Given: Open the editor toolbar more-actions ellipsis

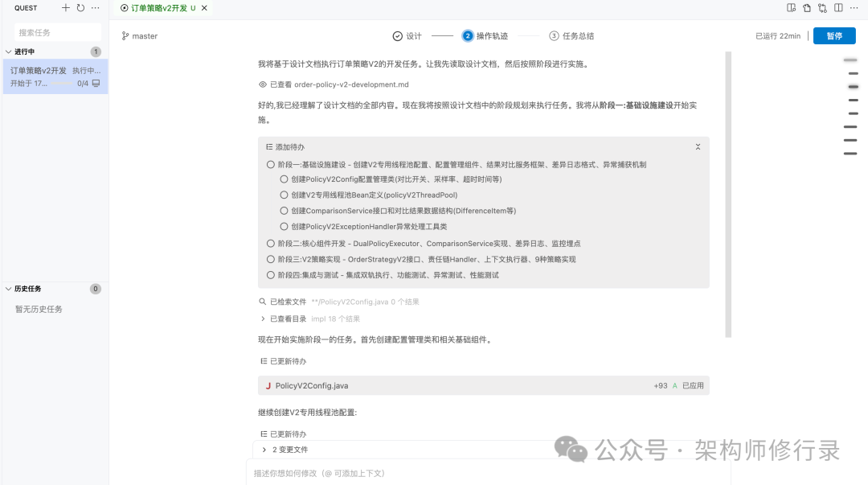Looking at the screenshot, I should (x=854, y=8).
